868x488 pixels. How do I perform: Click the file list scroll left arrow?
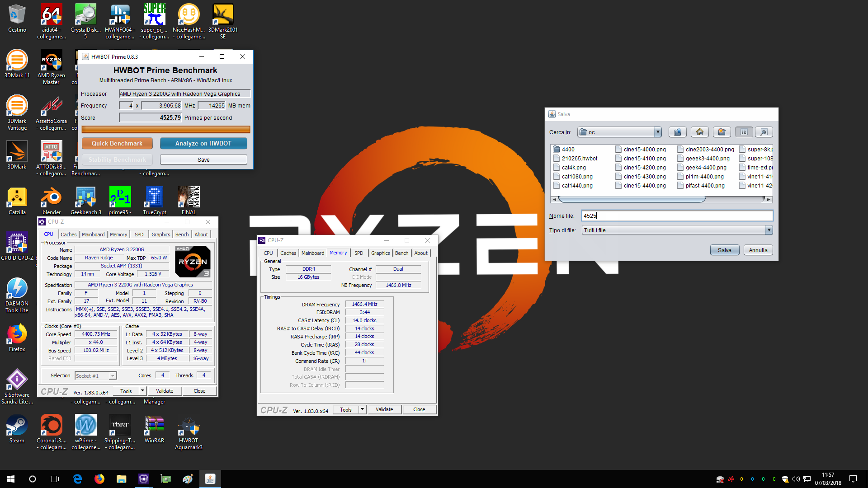click(554, 199)
